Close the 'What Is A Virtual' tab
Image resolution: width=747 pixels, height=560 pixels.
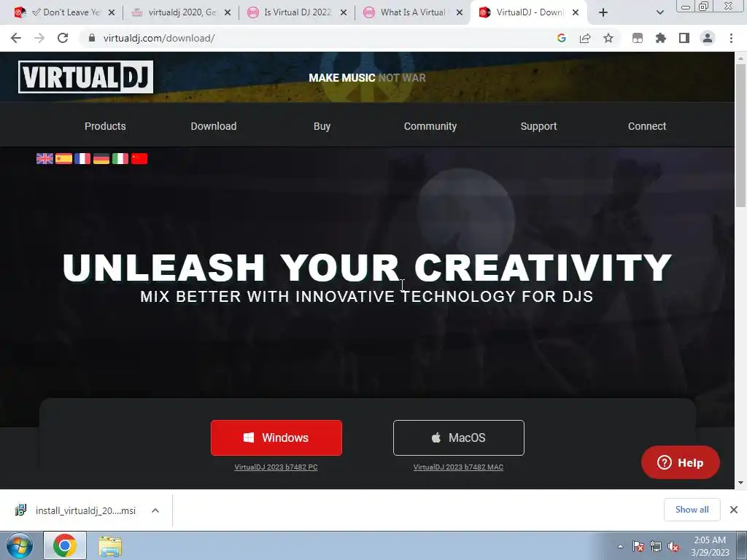(460, 12)
